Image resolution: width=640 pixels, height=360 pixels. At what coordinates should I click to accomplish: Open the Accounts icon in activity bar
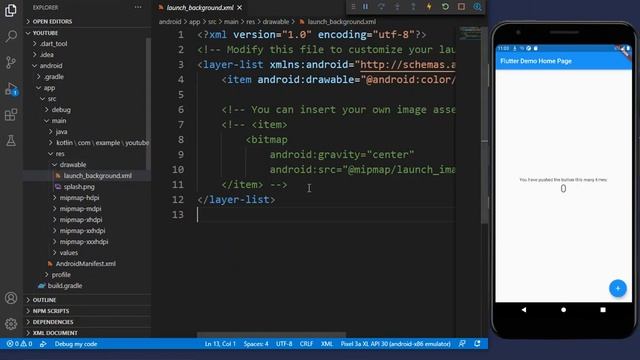(11, 298)
